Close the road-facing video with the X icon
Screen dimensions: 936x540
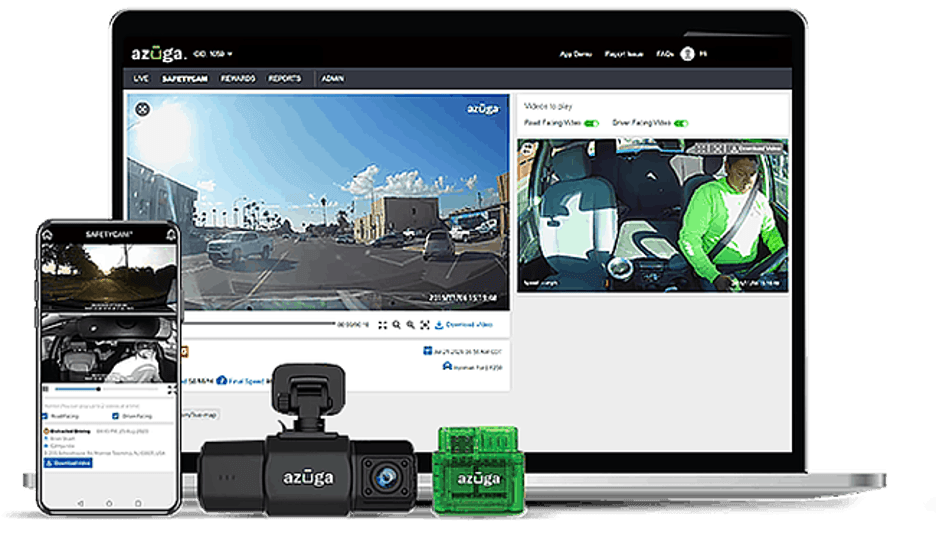[143, 109]
